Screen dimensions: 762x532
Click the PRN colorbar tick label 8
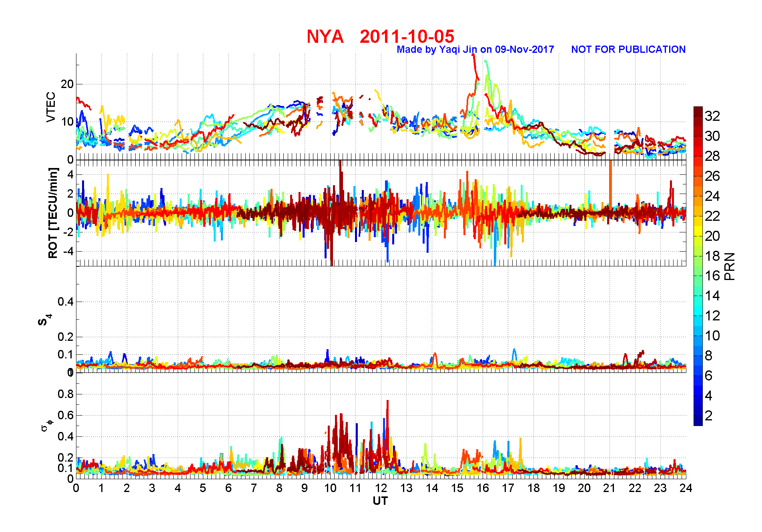tap(708, 356)
